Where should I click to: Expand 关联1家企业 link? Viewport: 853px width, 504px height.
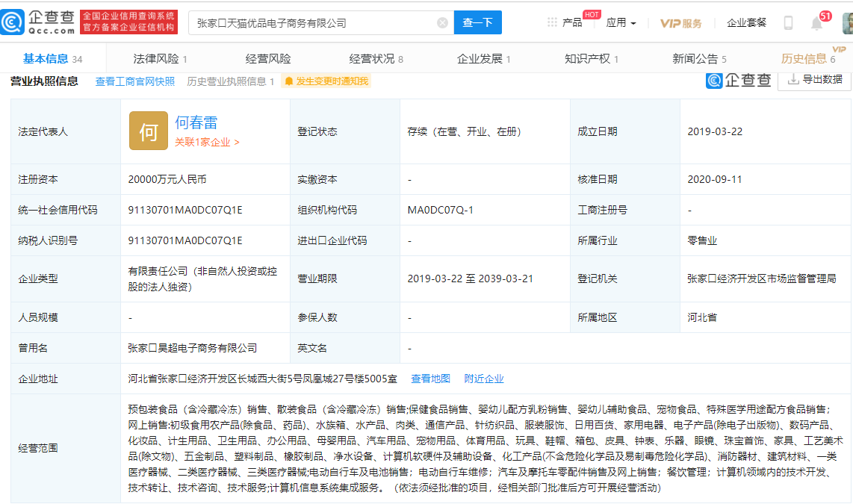207,143
